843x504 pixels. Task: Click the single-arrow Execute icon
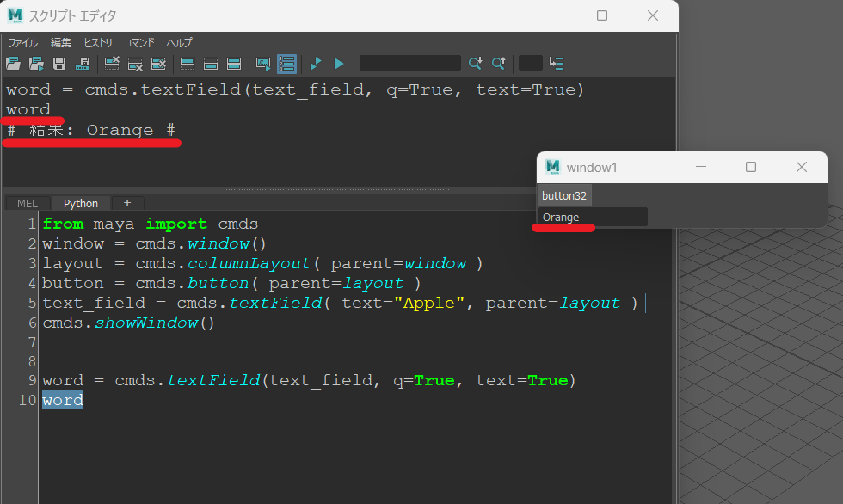point(339,63)
